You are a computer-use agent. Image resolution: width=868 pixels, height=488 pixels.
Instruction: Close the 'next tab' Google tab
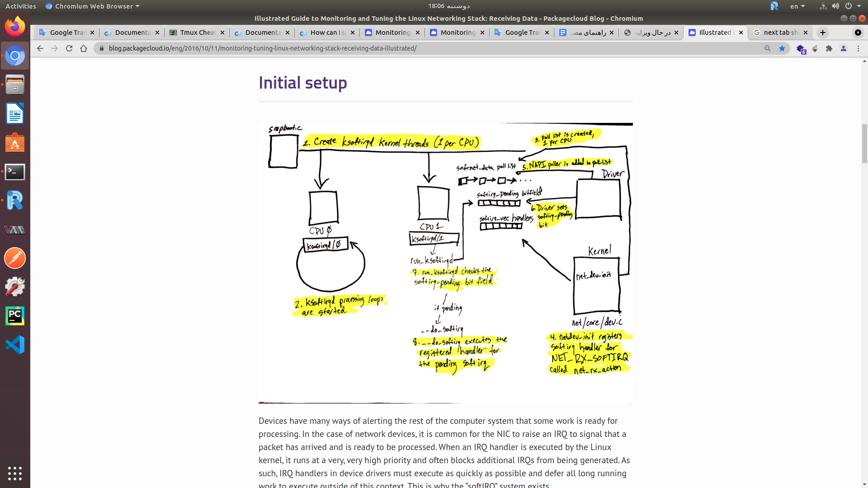[806, 33]
